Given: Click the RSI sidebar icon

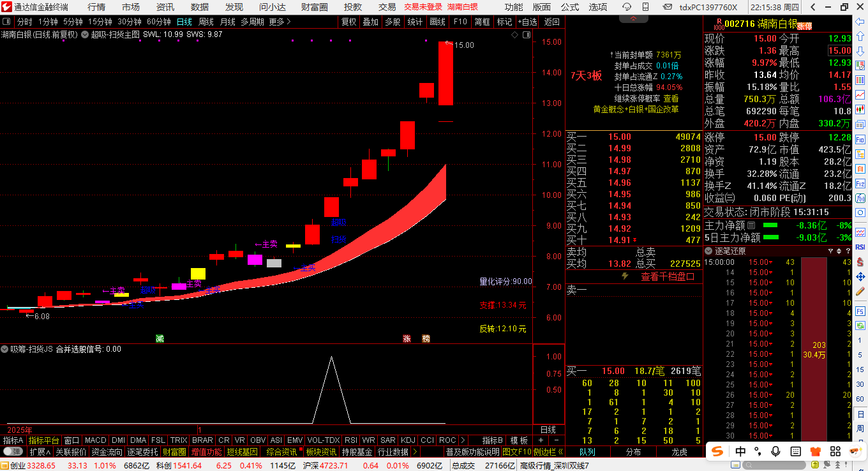Looking at the screenshot, I should coord(860,247).
